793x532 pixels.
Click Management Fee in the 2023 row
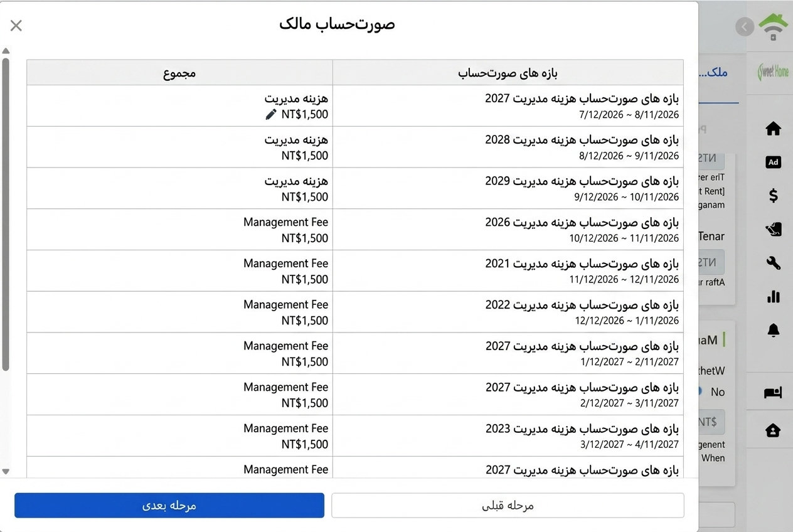coord(285,428)
